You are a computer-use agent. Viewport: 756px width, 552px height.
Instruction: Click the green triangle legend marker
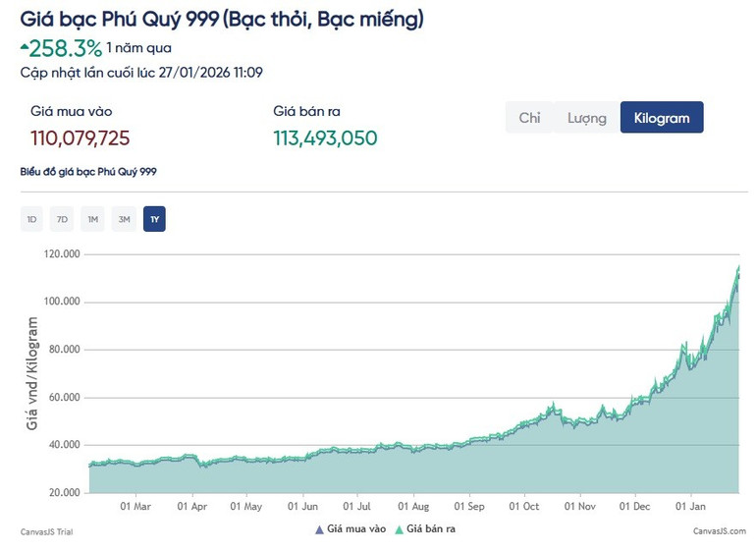tap(399, 529)
